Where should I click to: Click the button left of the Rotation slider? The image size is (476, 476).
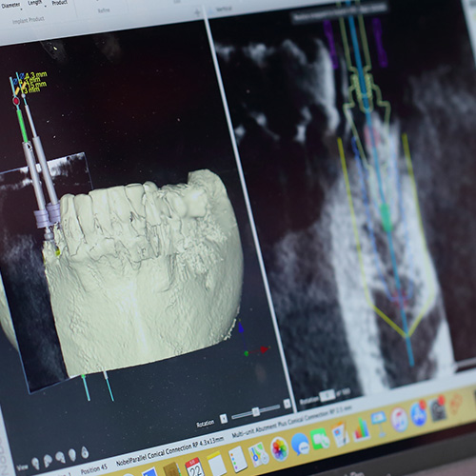pyautogui.click(x=224, y=419)
